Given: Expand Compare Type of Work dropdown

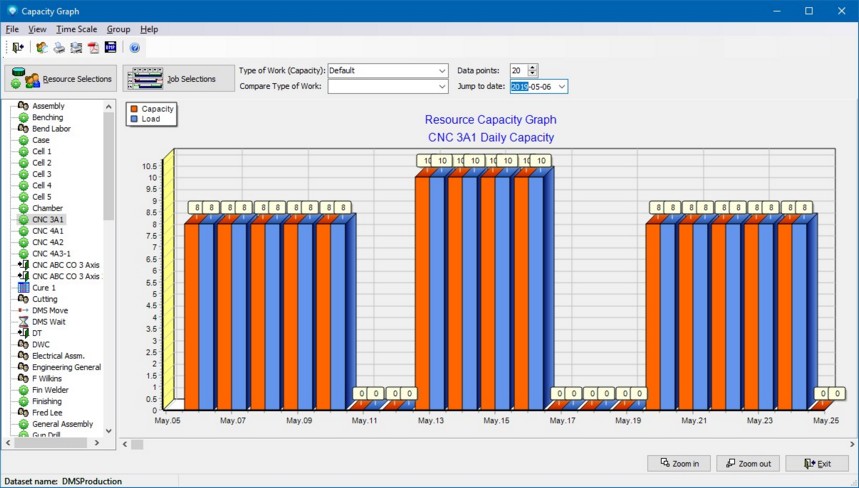Looking at the screenshot, I should click(442, 87).
